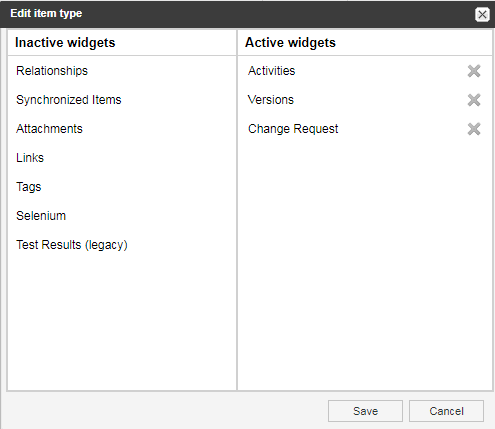Select the Links inactive widget

[30, 158]
